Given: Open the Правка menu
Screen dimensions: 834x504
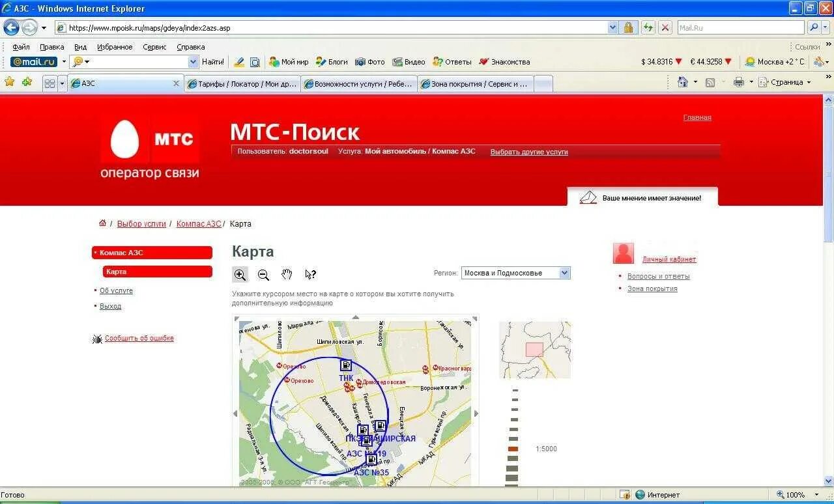Looking at the screenshot, I should pos(51,47).
